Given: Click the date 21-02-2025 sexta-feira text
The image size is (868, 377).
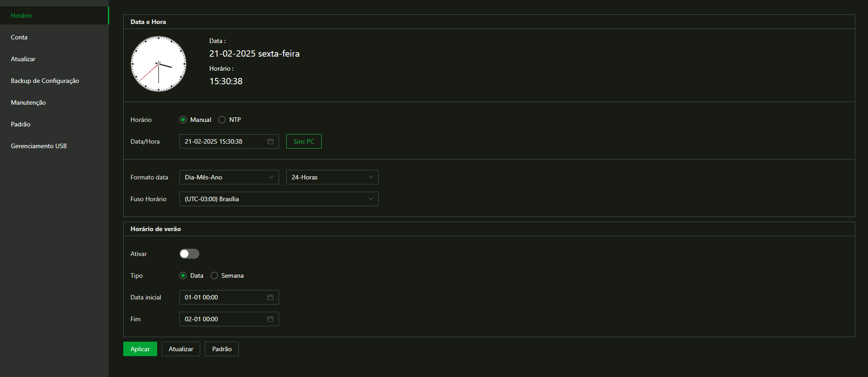Looking at the screenshot, I should coord(254,53).
